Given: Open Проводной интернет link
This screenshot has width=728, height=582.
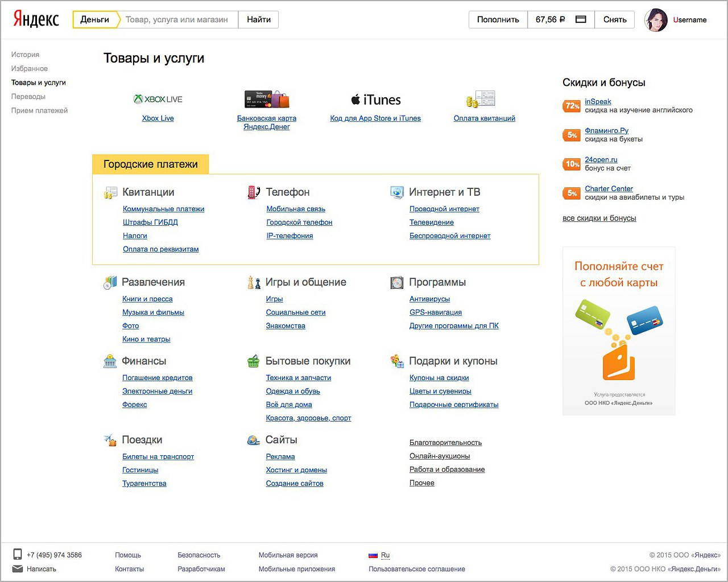Looking at the screenshot, I should [444, 209].
